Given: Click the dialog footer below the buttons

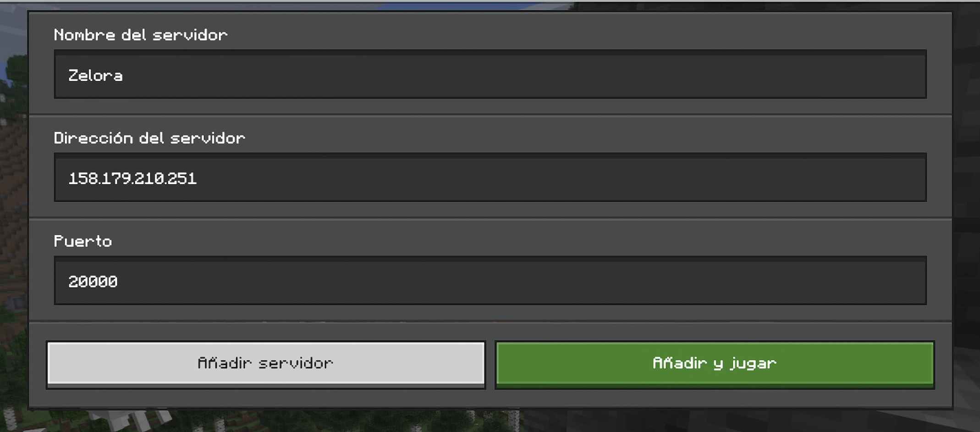Looking at the screenshot, I should pos(490,398).
